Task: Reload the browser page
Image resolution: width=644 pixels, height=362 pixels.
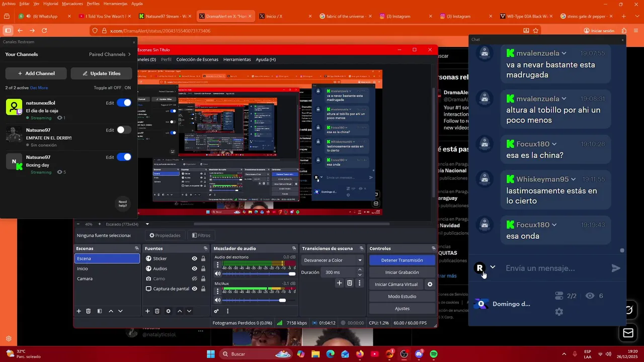Action: tap(44, 31)
